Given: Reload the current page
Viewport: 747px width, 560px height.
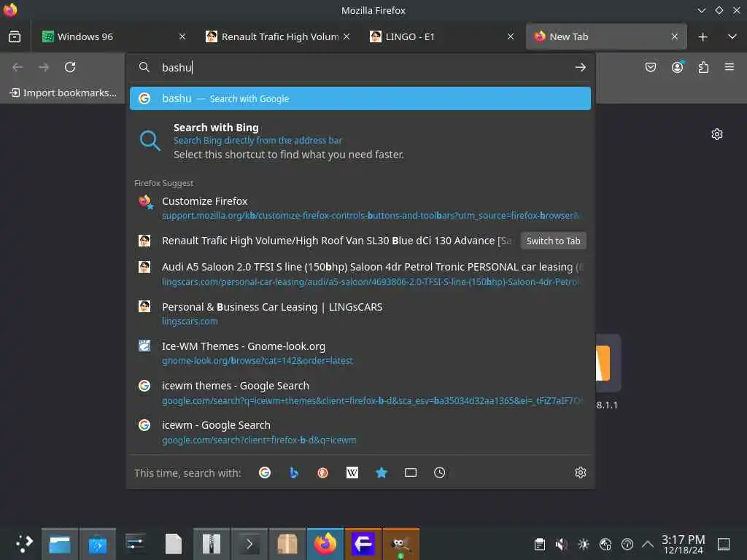Looking at the screenshot, I should point(70,67).
